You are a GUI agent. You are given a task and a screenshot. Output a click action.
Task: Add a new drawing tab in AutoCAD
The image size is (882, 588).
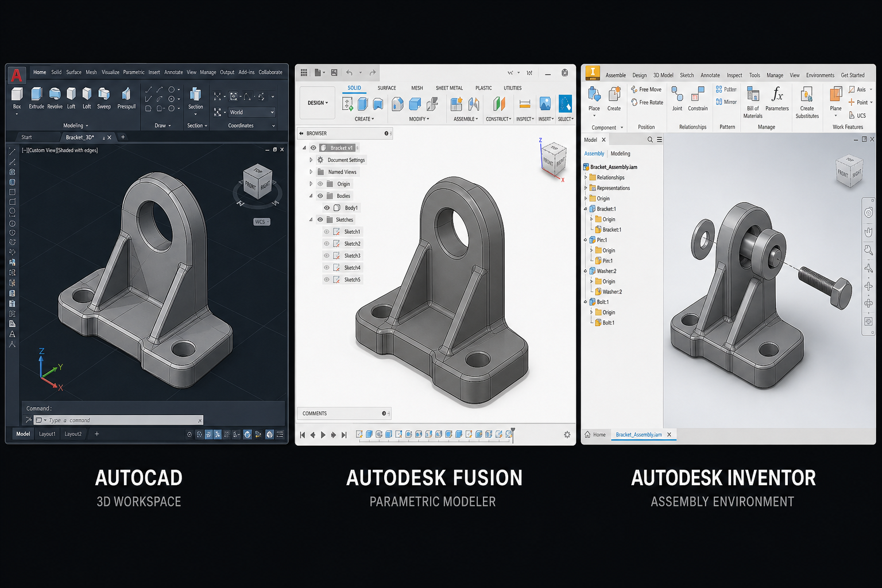click(x=123, y=137)
